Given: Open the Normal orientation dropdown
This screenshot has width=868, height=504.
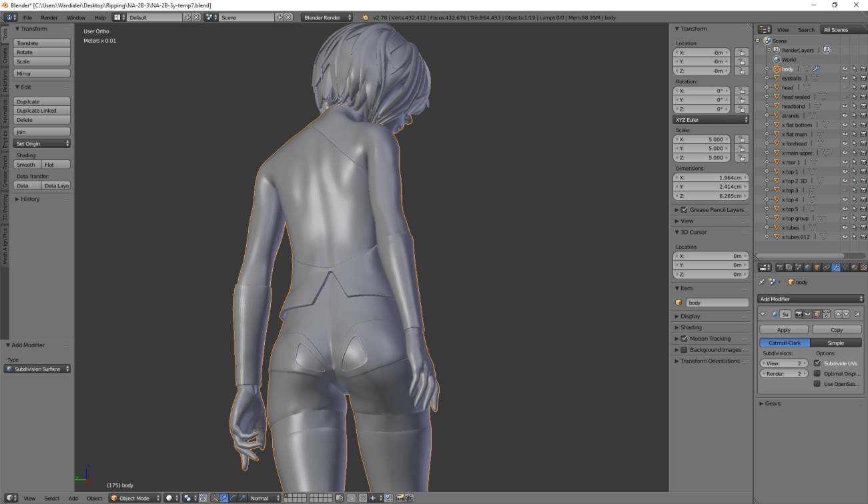Looking at the screenshot, I should [x=264, y=498].
